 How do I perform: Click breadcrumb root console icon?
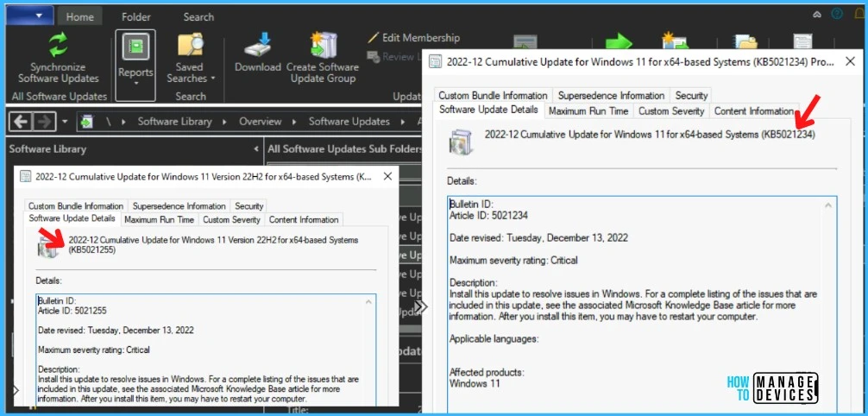(x=86, y=122)
